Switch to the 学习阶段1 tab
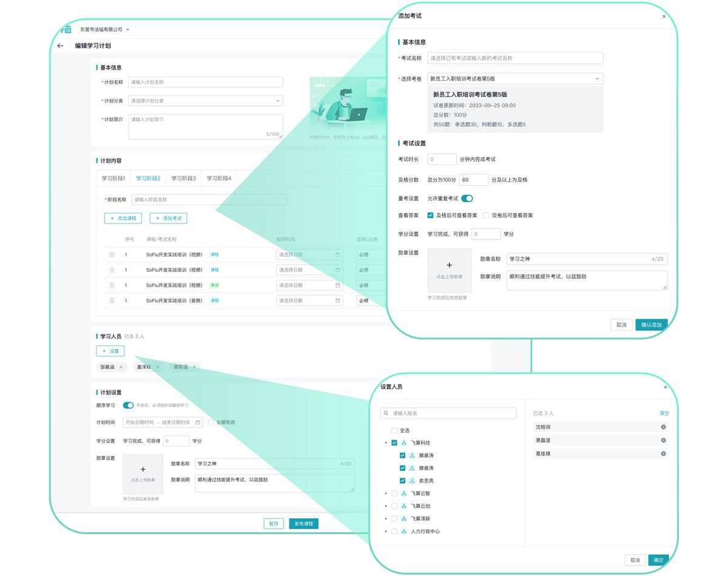 113,178
